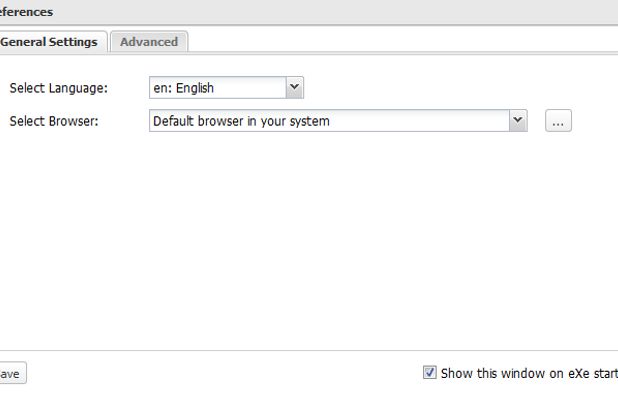Expand the 'en: English' language combo box

click(226, 87)
